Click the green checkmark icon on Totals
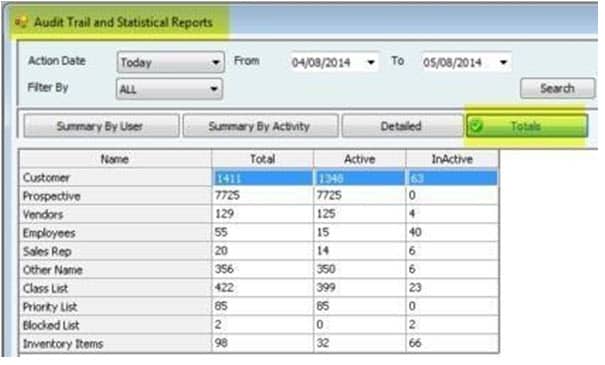This screenshot has width=605, height=365. [x=477, y=126]
